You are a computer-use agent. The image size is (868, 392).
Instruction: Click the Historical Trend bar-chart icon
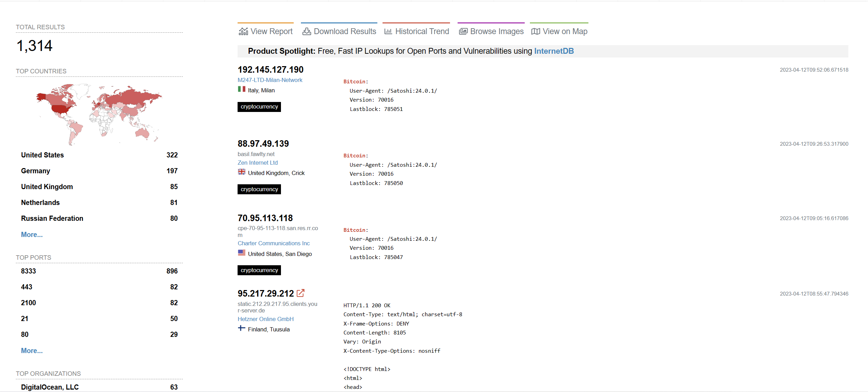[x=388, y=31]
